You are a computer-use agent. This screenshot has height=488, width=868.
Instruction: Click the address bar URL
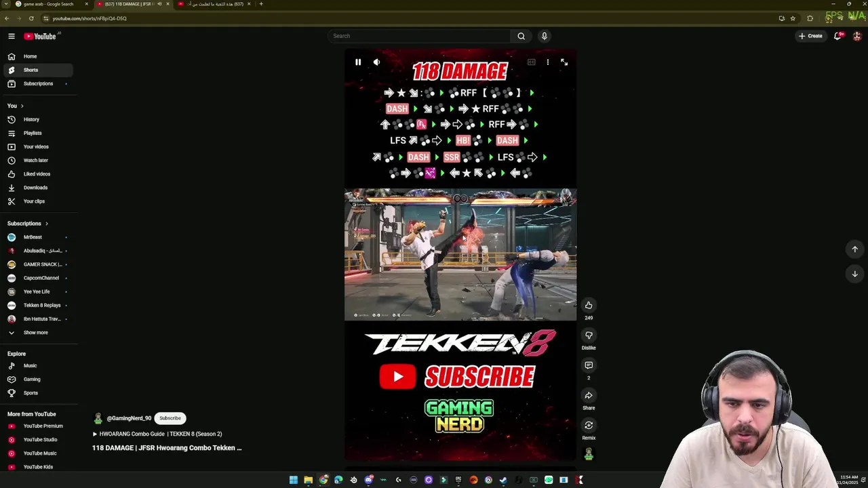point(90,18)
